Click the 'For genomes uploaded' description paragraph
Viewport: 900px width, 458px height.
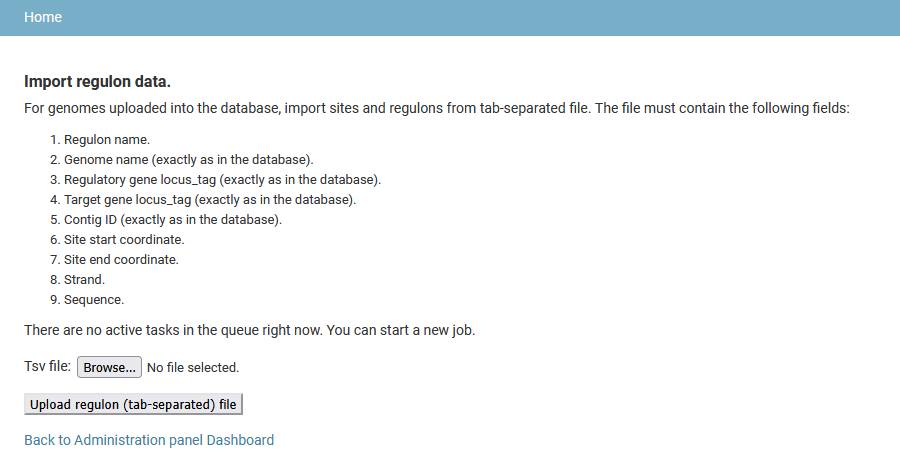[x=437, y=108]
